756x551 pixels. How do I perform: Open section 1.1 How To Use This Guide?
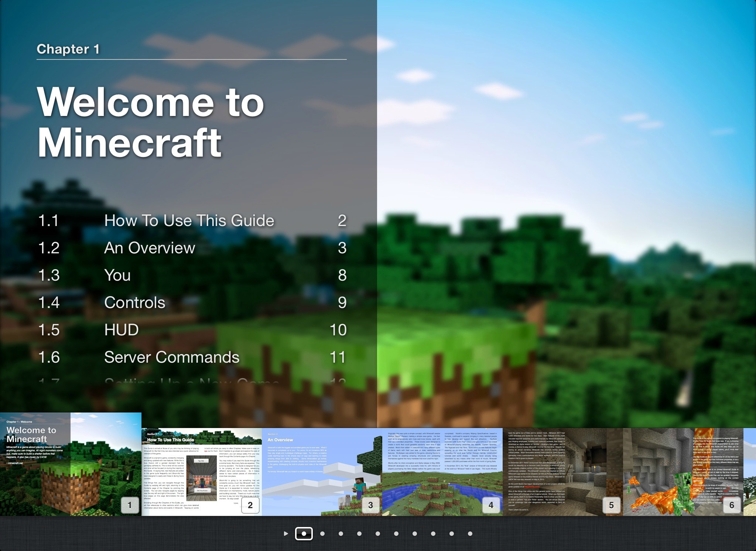(x=192, y=220)
